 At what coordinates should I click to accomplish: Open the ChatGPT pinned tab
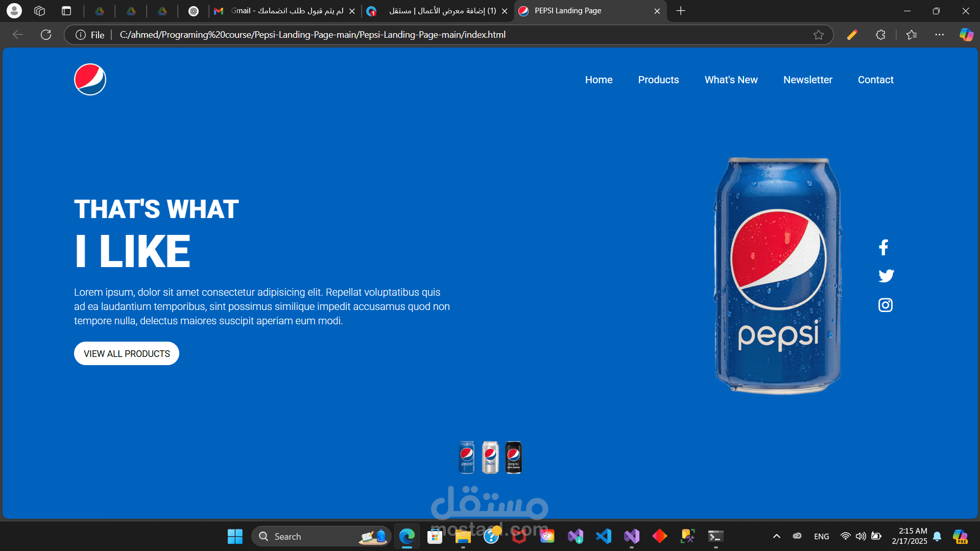(194, 11)
